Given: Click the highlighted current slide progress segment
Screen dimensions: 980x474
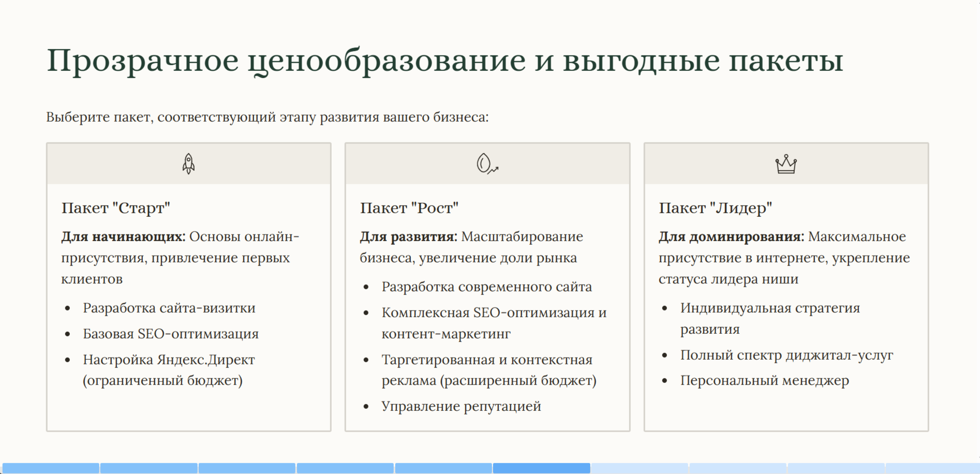Looking at the screenshot, I should pyautogui.click(x=541, y=468).
